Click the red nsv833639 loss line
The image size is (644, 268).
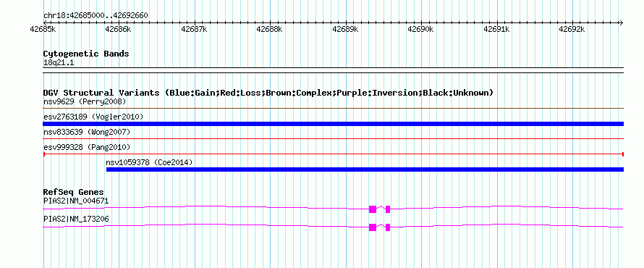click(x=333, y=139)
